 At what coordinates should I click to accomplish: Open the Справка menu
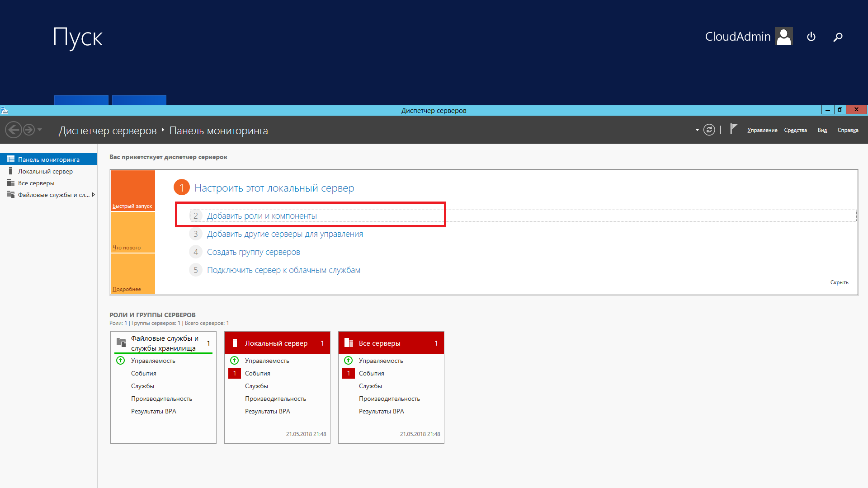point(848,130)
